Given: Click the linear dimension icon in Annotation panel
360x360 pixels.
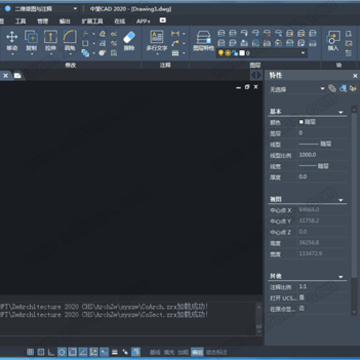Looking at the screenshot, I should [175, 34].
